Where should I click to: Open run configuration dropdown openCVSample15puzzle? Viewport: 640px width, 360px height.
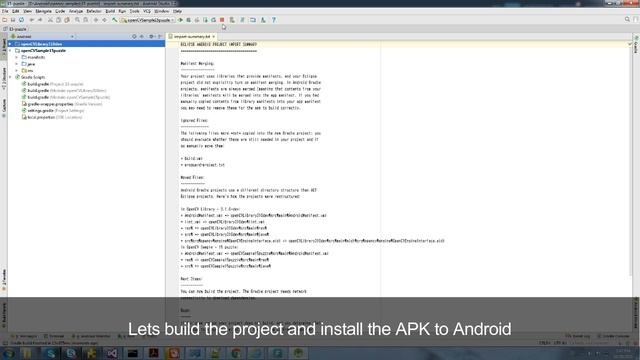click(x=148, y=20)
